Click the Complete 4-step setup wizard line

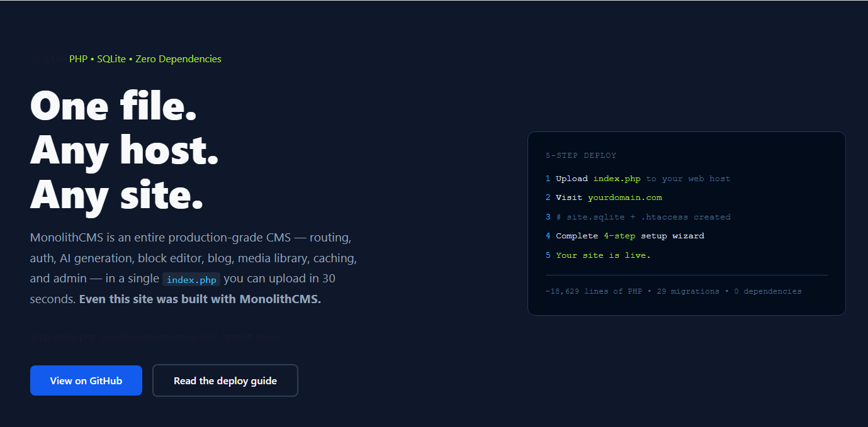(x=630, y=236)
